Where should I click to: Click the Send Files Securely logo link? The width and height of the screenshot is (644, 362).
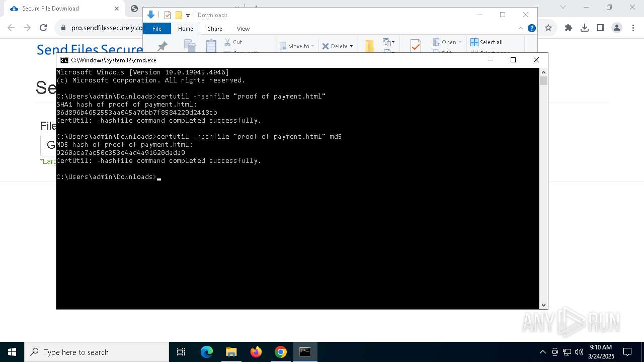point(90,49)
